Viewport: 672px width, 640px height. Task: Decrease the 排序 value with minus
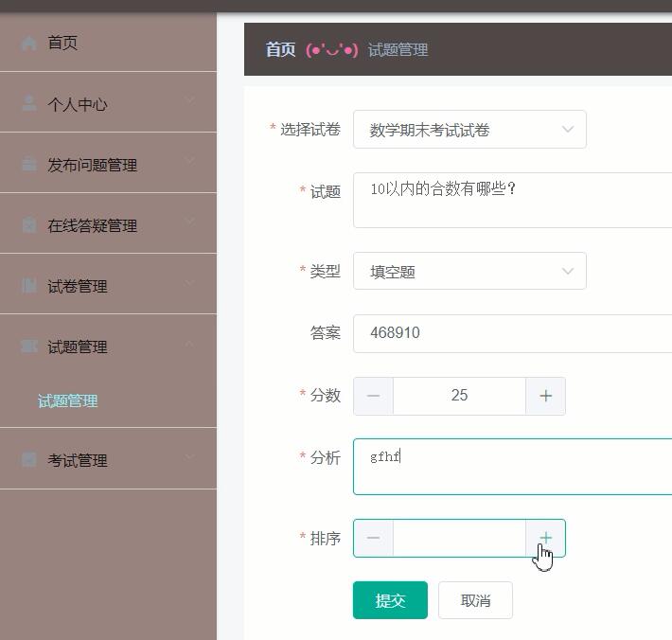click(373, 538)
